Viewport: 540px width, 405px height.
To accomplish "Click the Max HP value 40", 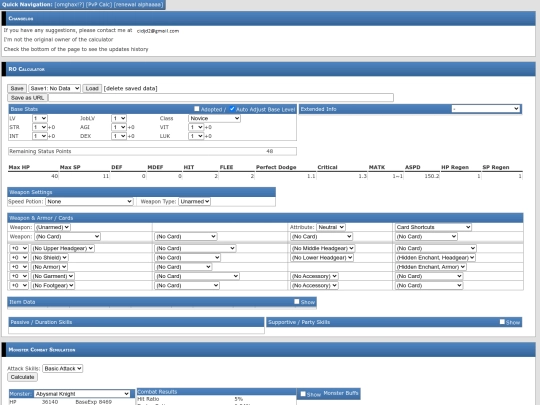I will tap(54, 176).
